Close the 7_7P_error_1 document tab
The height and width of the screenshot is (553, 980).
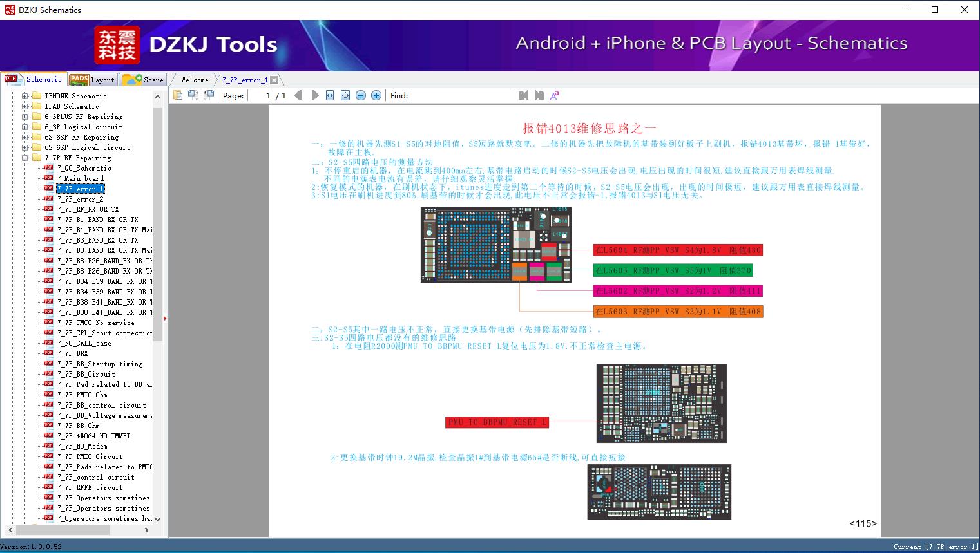coord(274,80)
